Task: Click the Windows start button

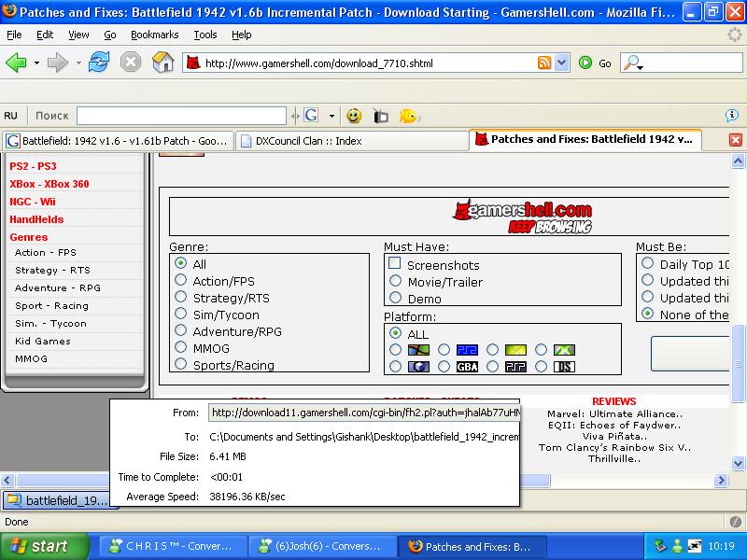Action: [x=44, y=546]
